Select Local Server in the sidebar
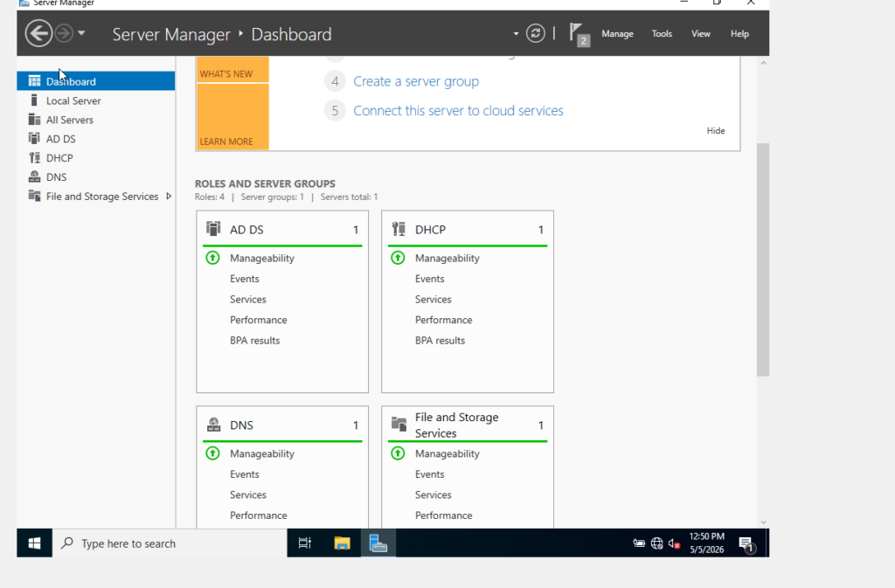This screenshot has height=588, width=895. [x=96, y=100]
